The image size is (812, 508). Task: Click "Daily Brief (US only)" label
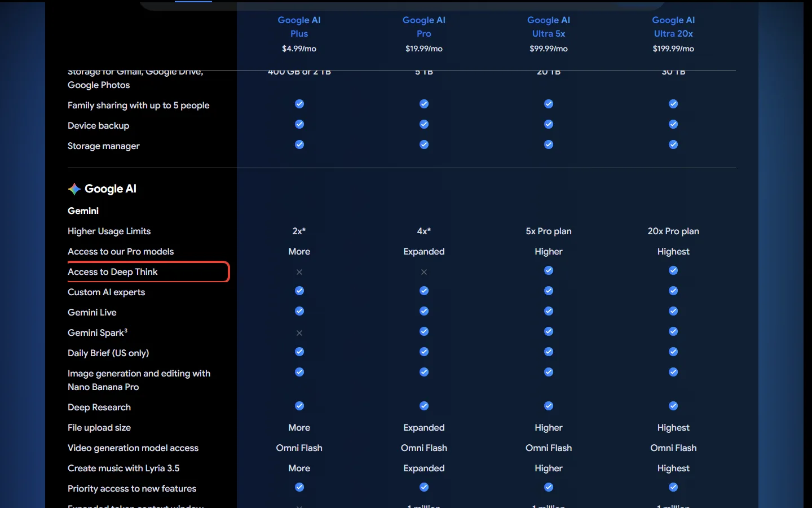[x=108, y=353]
